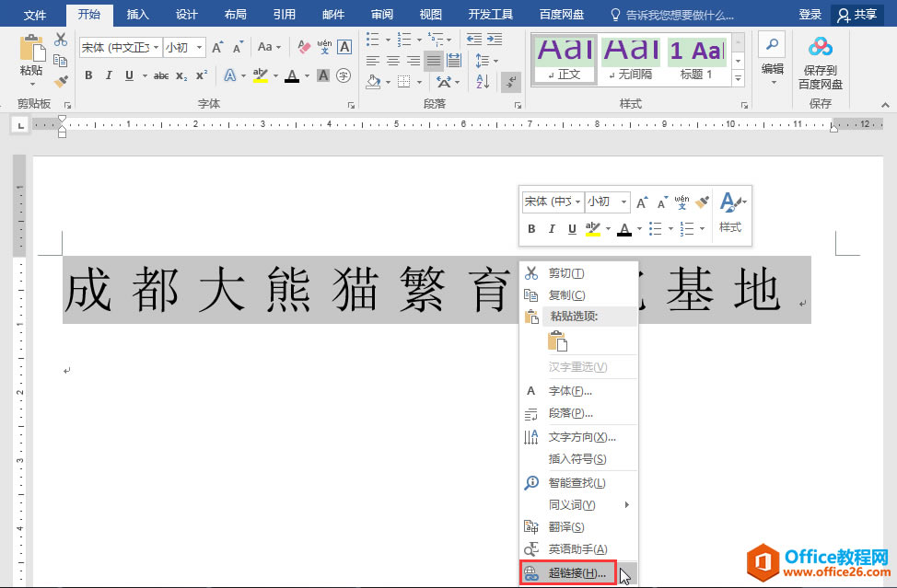
Task: Open the 插入 ribbon tab
Action: 138,15
